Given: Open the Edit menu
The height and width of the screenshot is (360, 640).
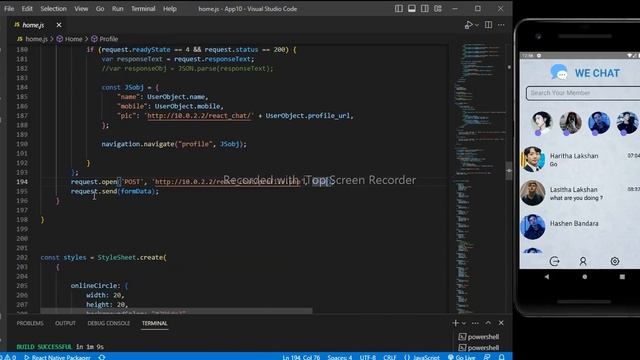Looking at the screenshot, I should pyautogui.click(x=27, y=9).
